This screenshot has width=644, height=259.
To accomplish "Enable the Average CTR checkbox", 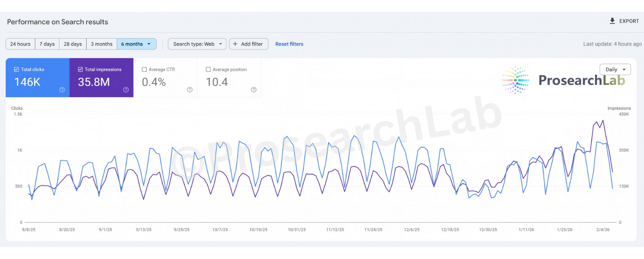I will coord(145,69).
